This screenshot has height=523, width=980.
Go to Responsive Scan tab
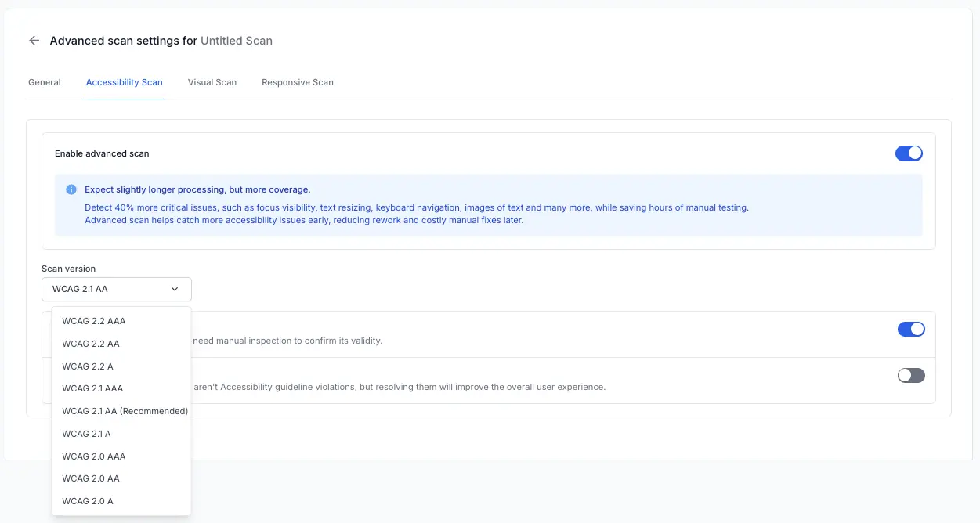pyautogui.click(x=298, y=82)
